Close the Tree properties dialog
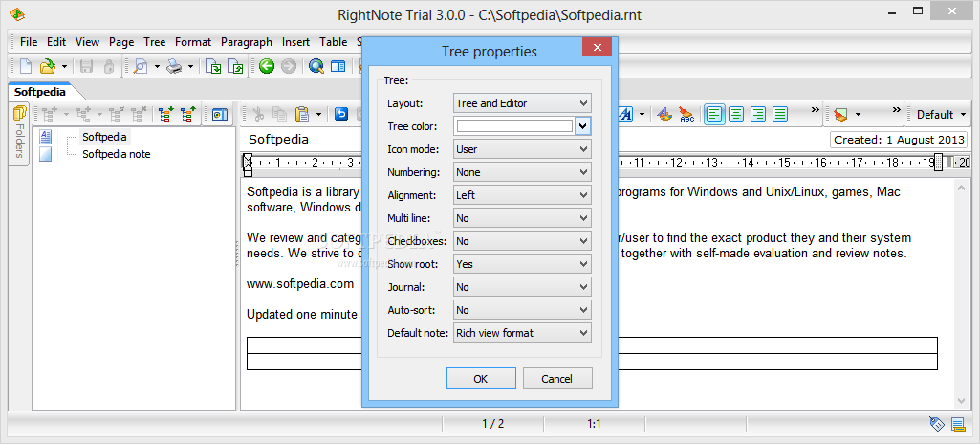The width and height of the screenshot is (980, 444). click(597, 48)
